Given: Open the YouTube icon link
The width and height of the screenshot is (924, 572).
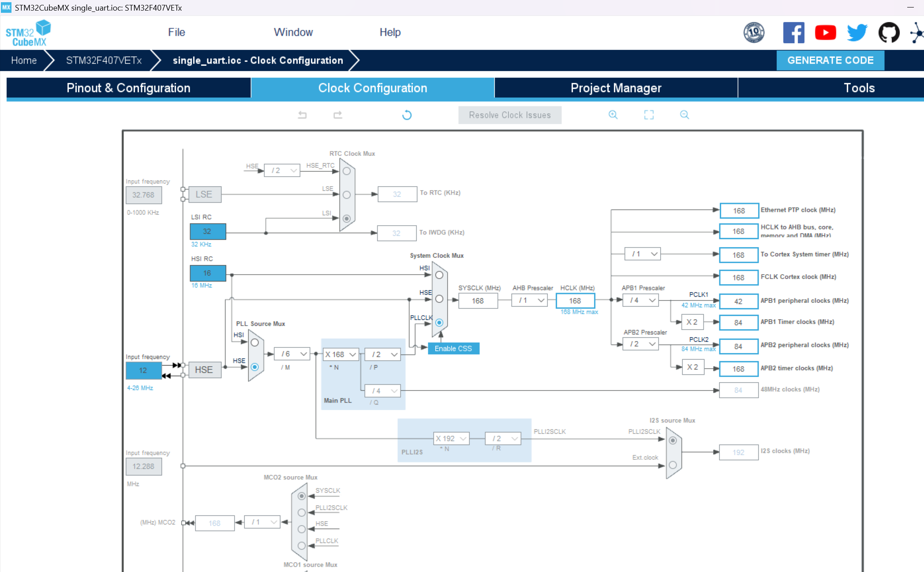Looking at the screenshot, I should click(825, 32).
